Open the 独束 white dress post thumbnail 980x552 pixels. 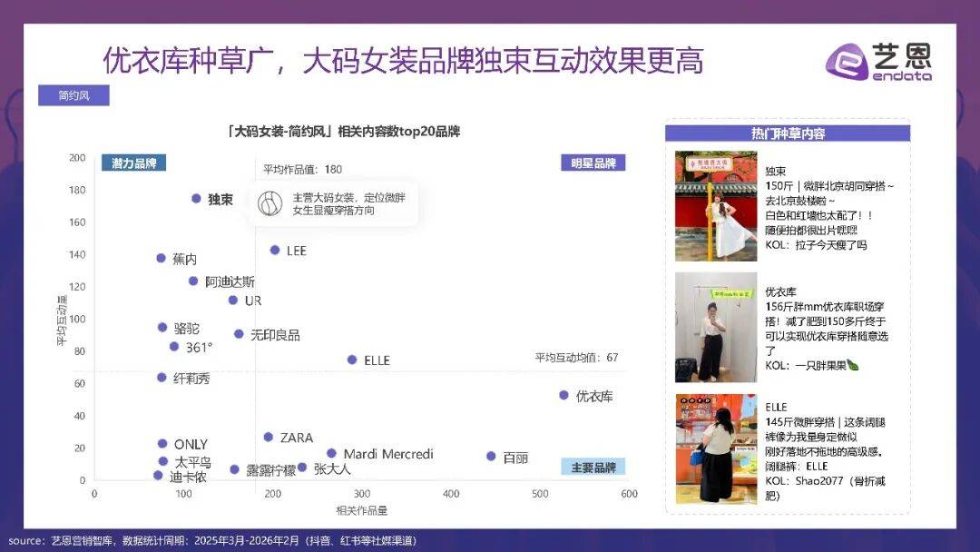(x=715, y=207)
